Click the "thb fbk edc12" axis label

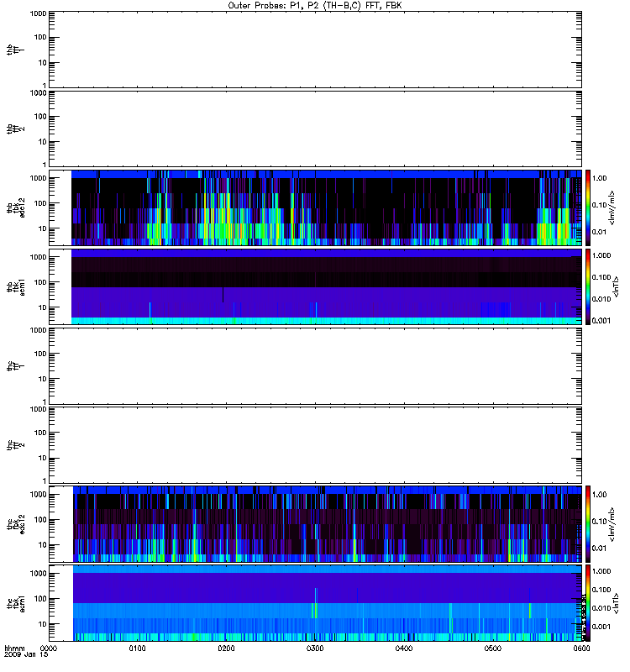point(16,207)
